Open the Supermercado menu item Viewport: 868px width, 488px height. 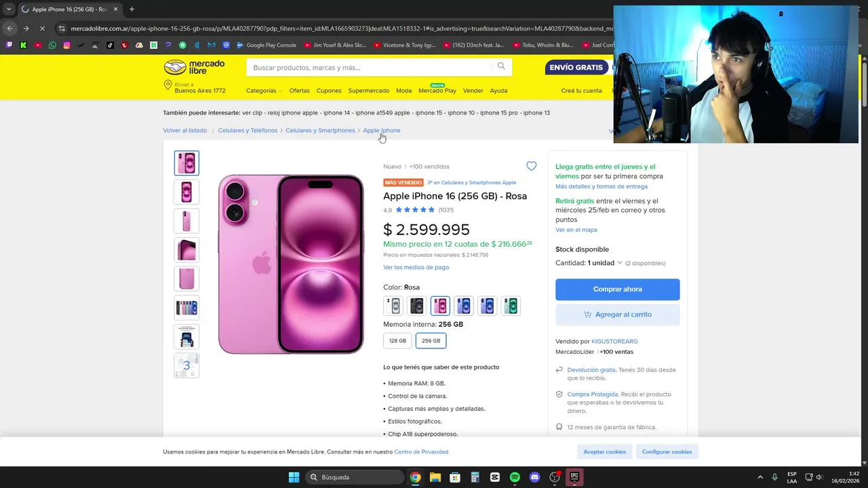click(x=369, y=90)
